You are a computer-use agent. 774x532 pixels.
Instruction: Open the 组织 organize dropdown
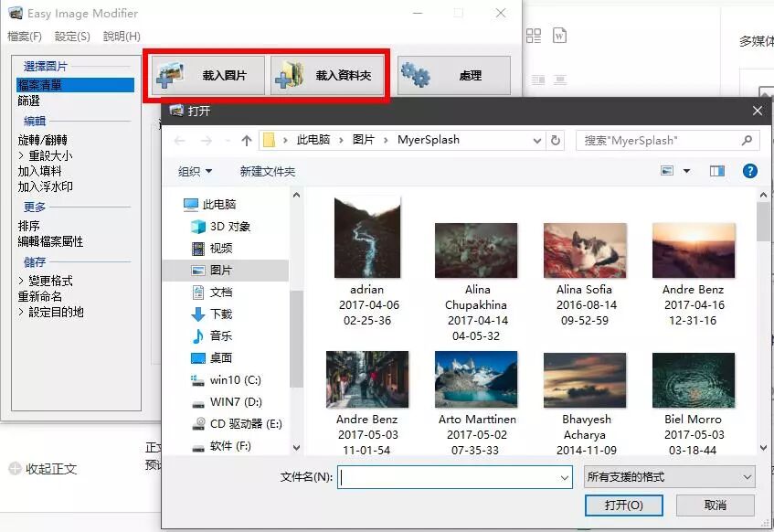(x=188, y=170)
